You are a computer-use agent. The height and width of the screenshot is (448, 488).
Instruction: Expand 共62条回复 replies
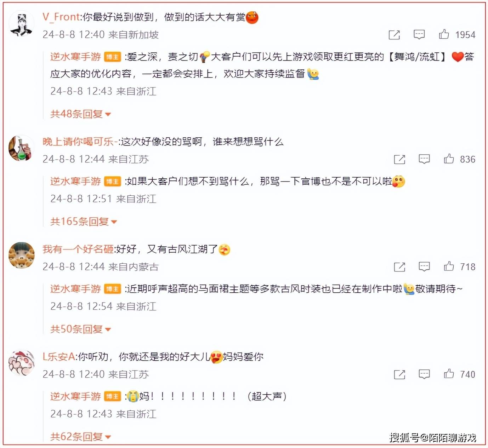tap(81, 437)
